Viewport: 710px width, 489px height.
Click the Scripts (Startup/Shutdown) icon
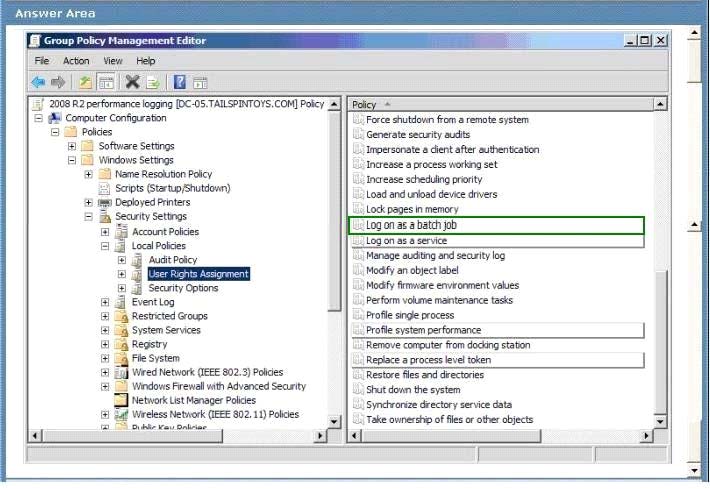105,188
